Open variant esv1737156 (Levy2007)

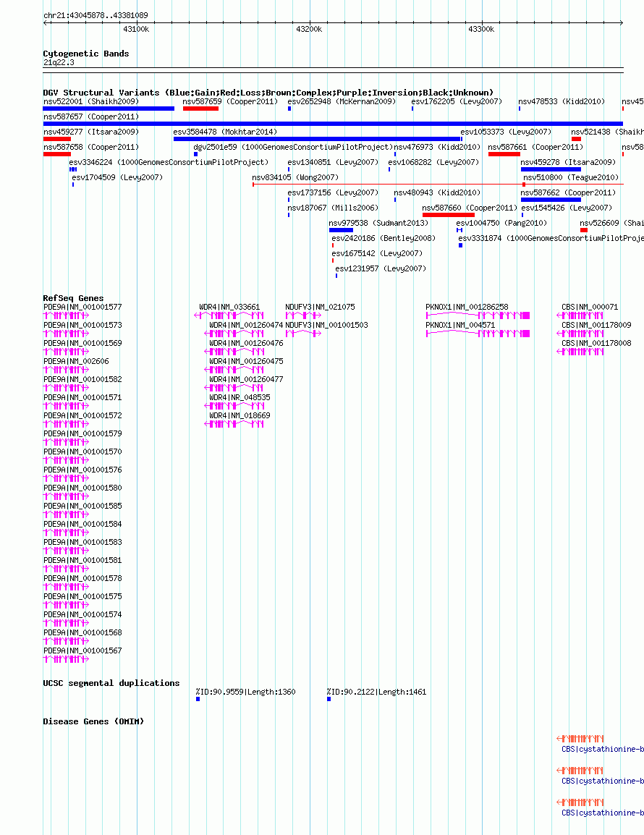click(x=333, y=192)
